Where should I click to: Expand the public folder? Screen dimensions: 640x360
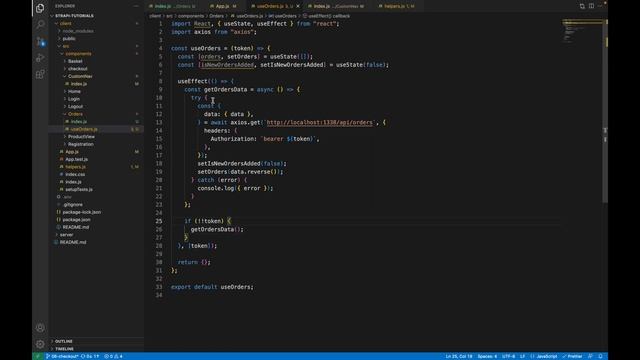click(69, 38)
